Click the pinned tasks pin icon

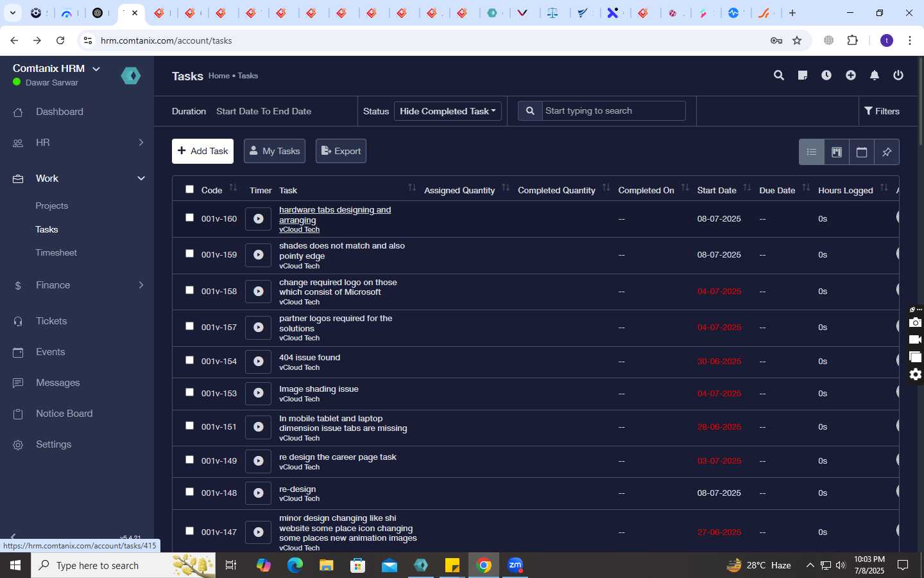click(887, 152)
